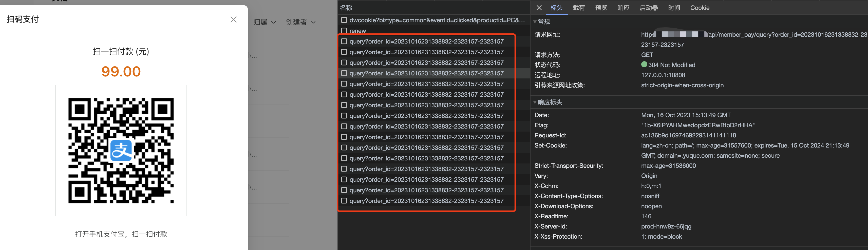Click the X-Xss-Protection value 1; mode=block
Image resolution: width=868 pixels, height=250 pixels.
[662, 236]
